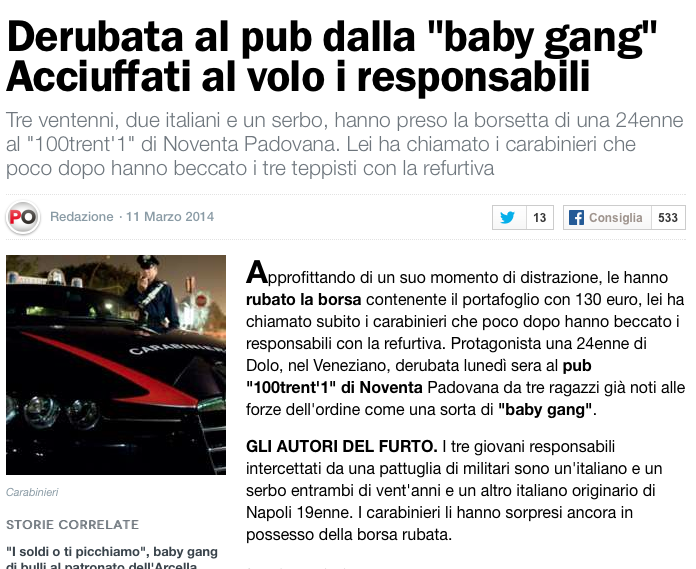Click the 11 Marzo 2014 date

click(x=170, y=217)
